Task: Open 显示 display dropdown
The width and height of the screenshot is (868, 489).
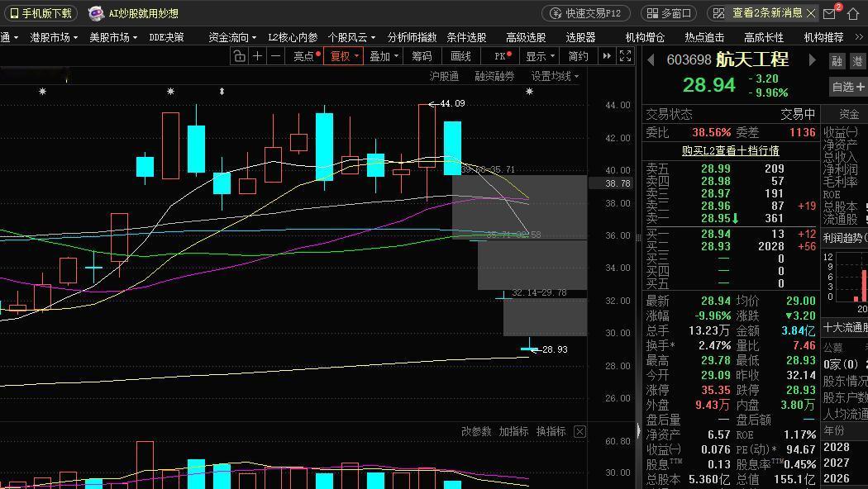Action: (541, 56)
